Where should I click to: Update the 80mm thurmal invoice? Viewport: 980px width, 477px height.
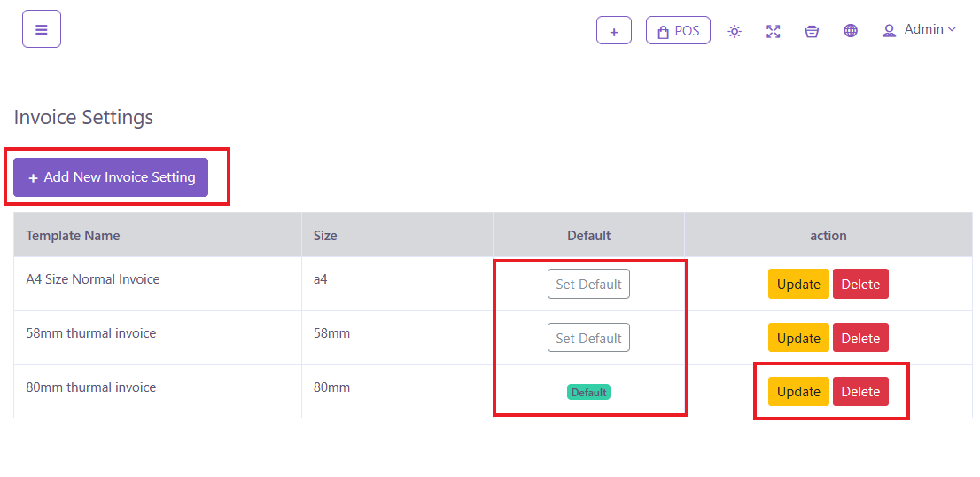[798, 391]
